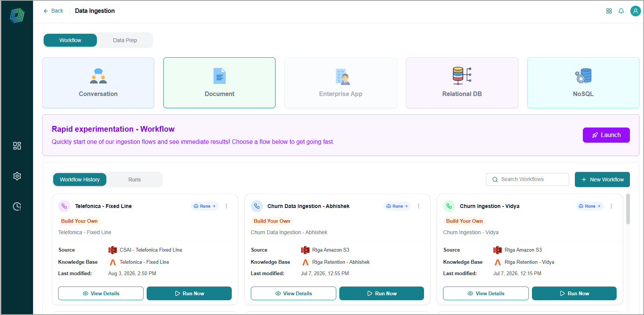The height and width of the screenshot is (315, 644).
Task: Open Runs for Churn Ingestion - Vidya
Action: [x=590, y=206]
